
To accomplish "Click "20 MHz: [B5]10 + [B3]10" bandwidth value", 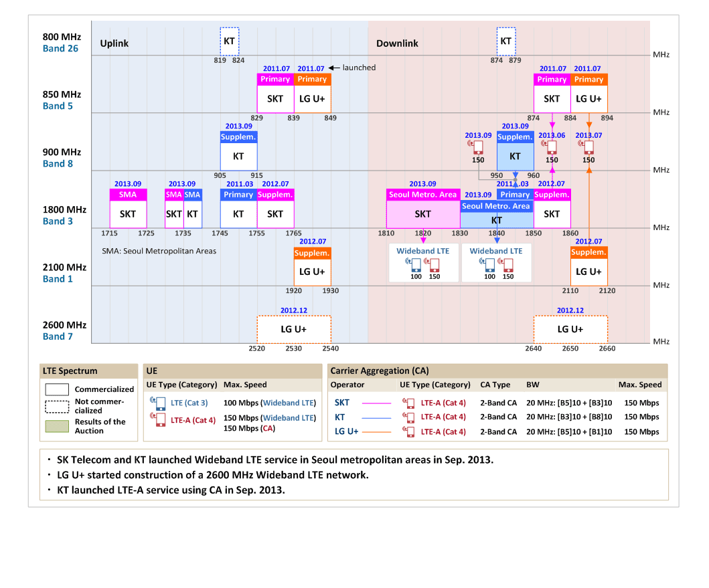I will pyautogui.click(x=569, y=403).
